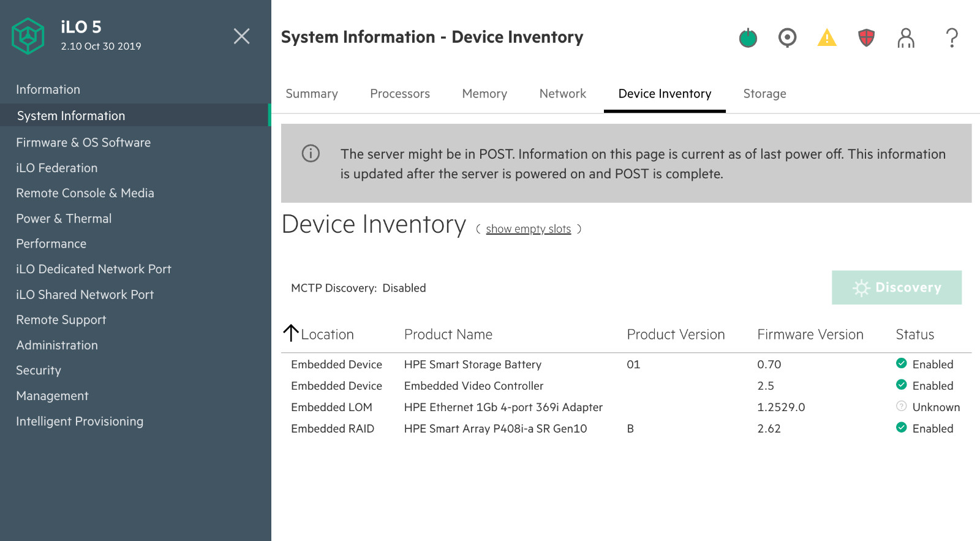Open iLO Shared Network Port
This screenshot has width=980, height=541.
pos(85,295)
